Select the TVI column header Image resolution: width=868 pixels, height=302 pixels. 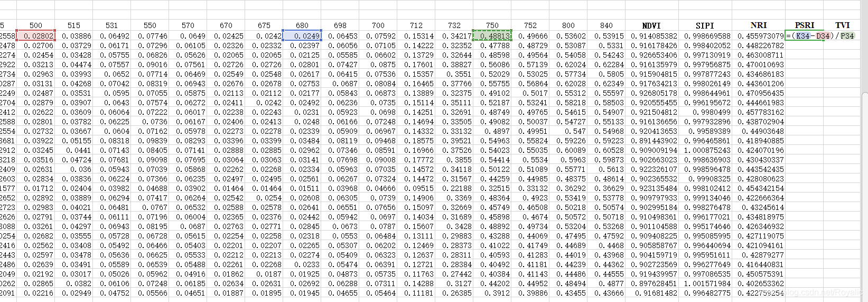tap(843, 25)
